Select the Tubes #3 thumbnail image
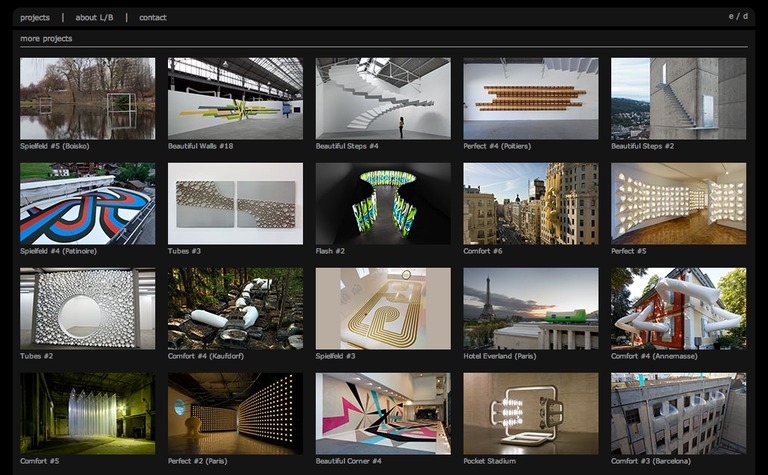Screen dimensions: 768x475 pyautogui.click(x=236, y=204)
